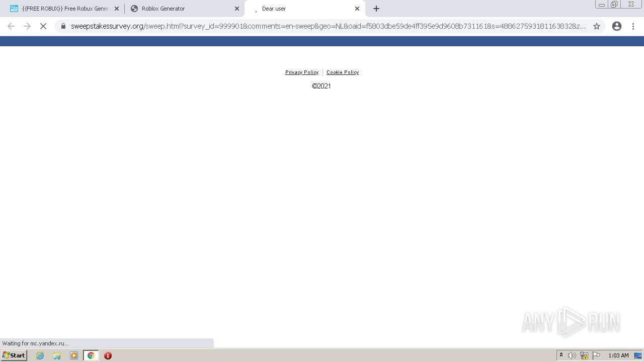Bookmark this page with the star
This screenshot has height=362, width=644.
pyautogui.click(x=597, y=26)
